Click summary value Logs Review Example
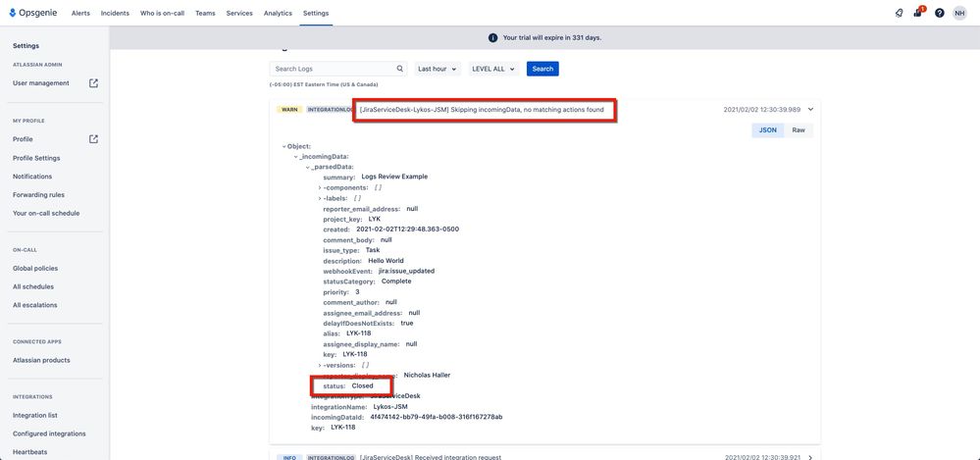 pos(394,177)
